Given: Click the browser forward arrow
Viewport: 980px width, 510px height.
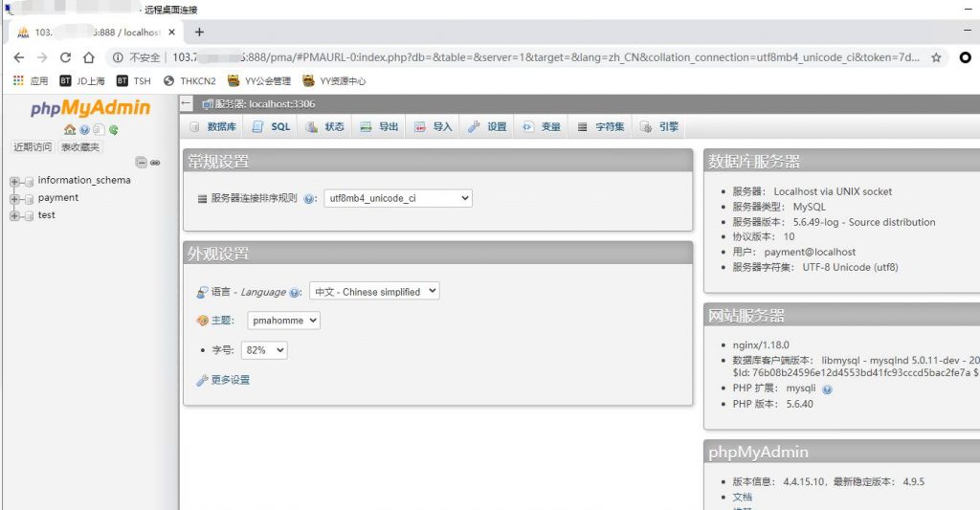Looking at the screenshot, I should [42, 57].
